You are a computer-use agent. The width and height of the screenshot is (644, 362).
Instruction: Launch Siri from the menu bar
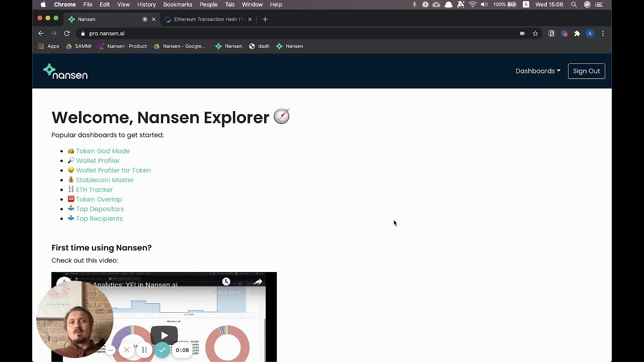tap(587, 5)
